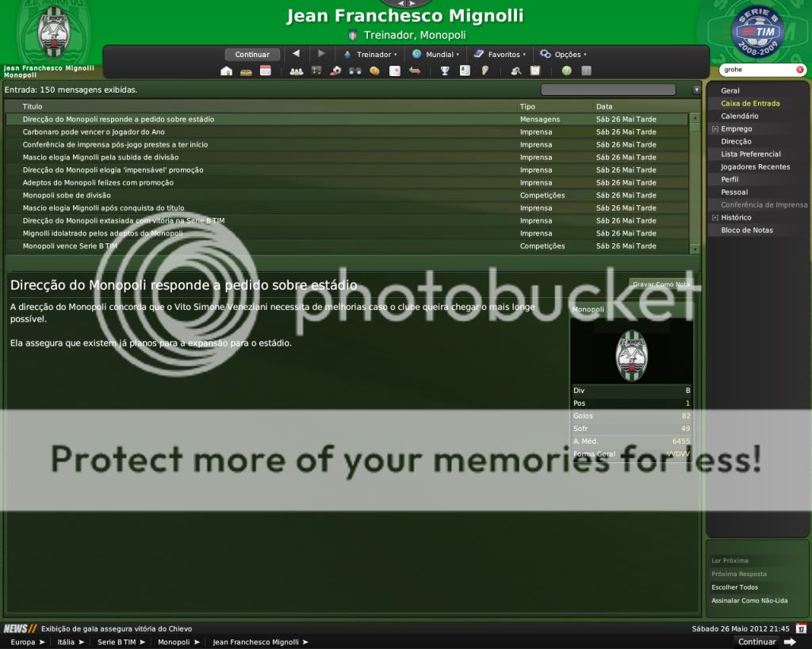This screenshot has height=649, width=812.
Task: Click the squad players group icon
Action: click(x=297, y=71)
